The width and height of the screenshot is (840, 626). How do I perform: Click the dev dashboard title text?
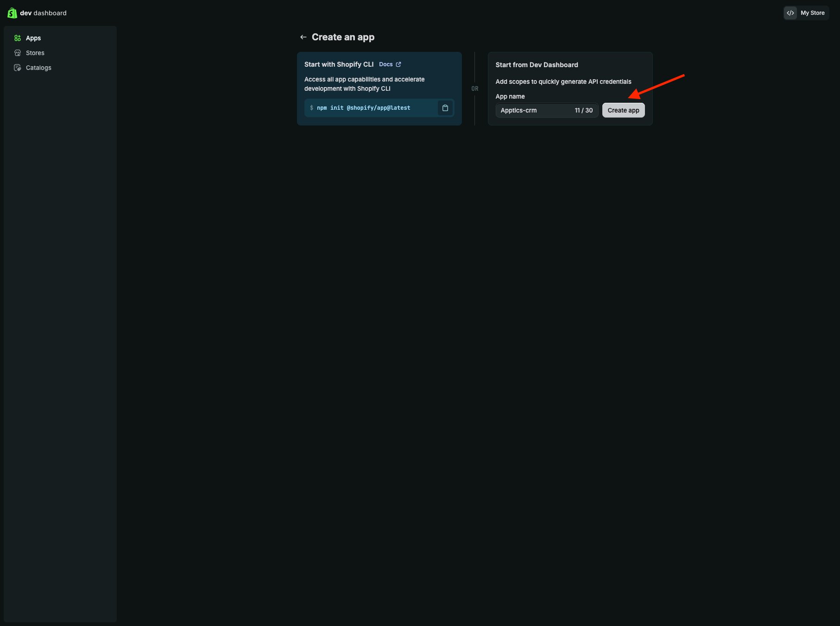pos(43,13)
